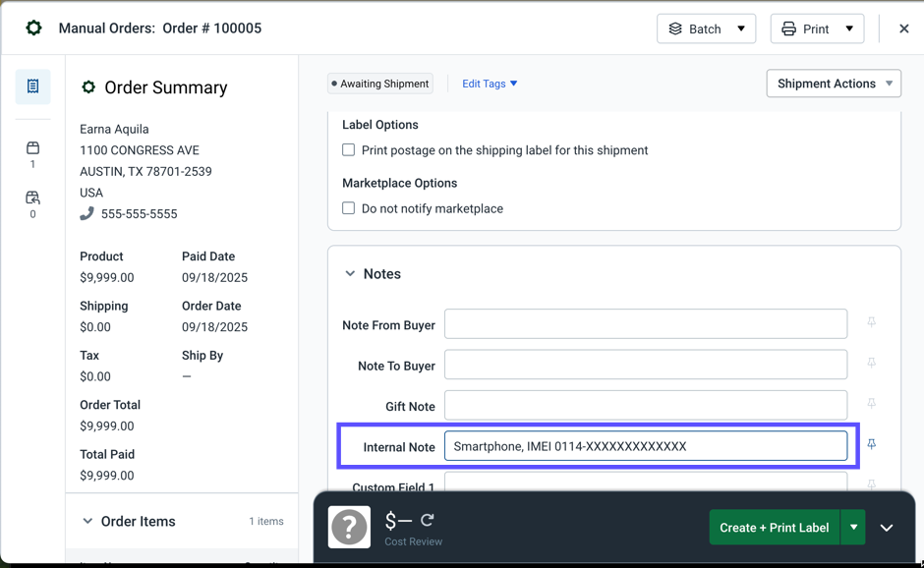Open the arrow next to Create + Print Label

click(x=853, y=528)
